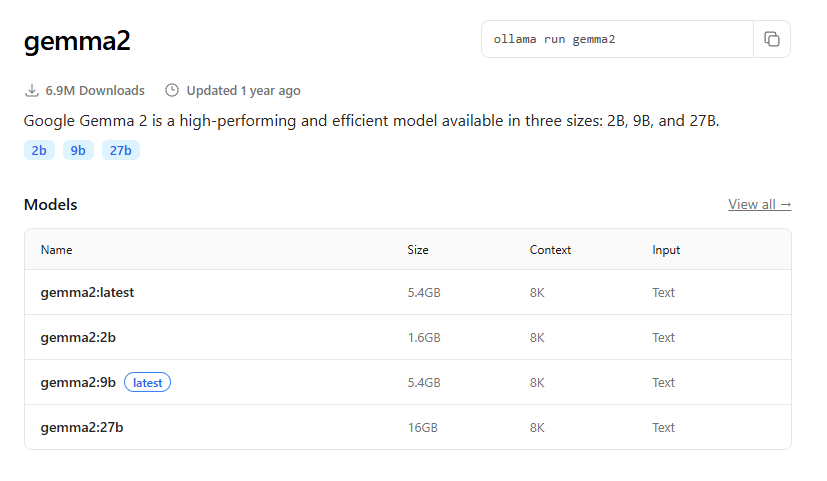Click the downloads arrow icon
The height and width of the screenshot is (481, 827).
[x=32, y=90]
